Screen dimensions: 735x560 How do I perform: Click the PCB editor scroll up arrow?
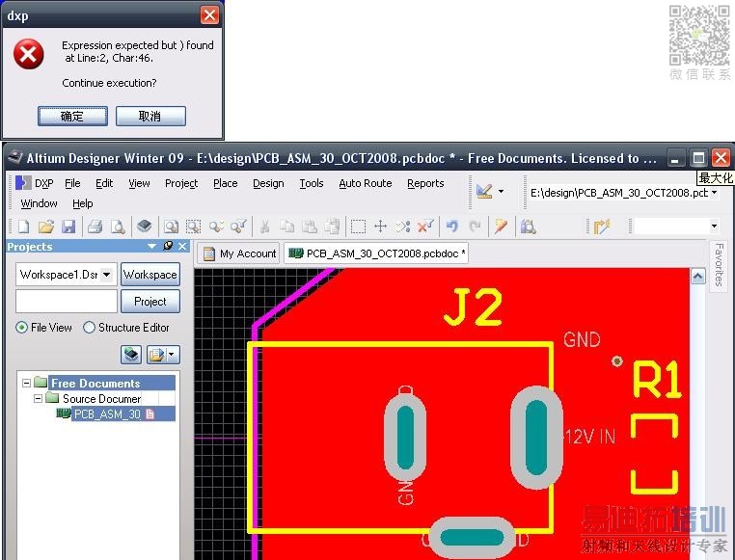[697, 277]
